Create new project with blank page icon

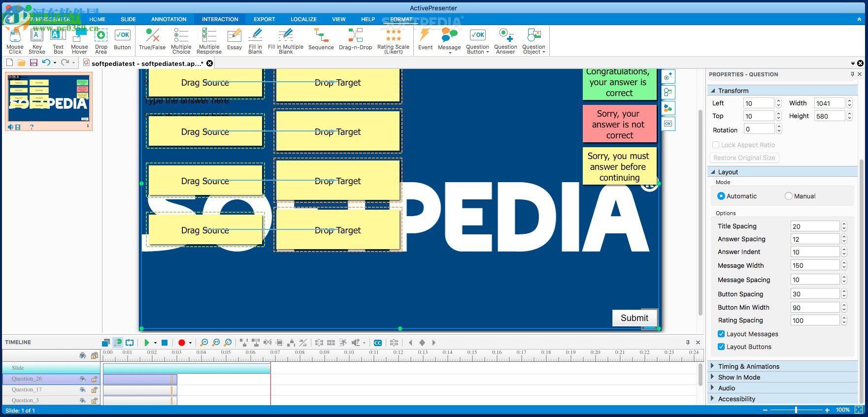tap(9, 63)
